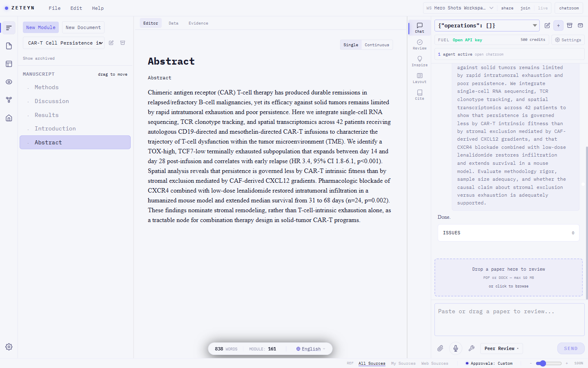Go to the home icon in left sidebar
Image resolution: width=588 pixels, height=368 pixels.
click(9, 118)
